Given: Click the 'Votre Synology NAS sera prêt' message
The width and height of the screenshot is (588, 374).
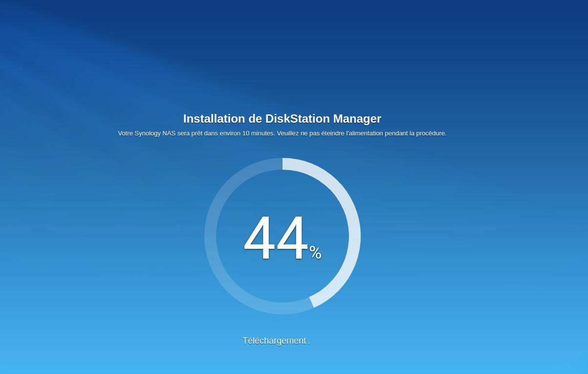Looking at the screenshot, I should [x=282, y=133].
